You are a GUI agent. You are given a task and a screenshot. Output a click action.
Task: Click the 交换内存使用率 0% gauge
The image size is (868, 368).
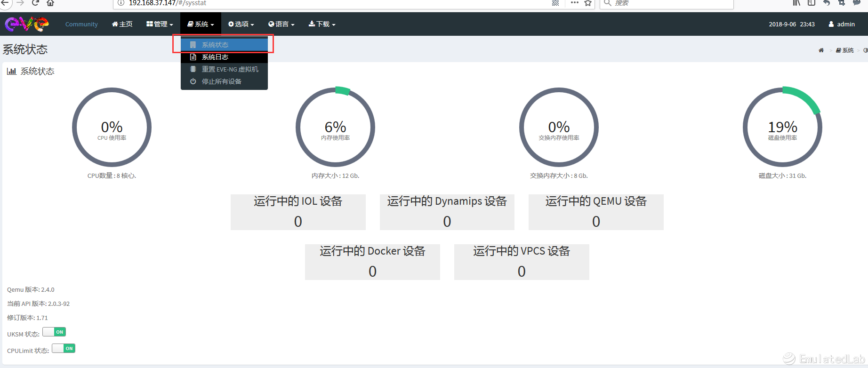(559, 127)
